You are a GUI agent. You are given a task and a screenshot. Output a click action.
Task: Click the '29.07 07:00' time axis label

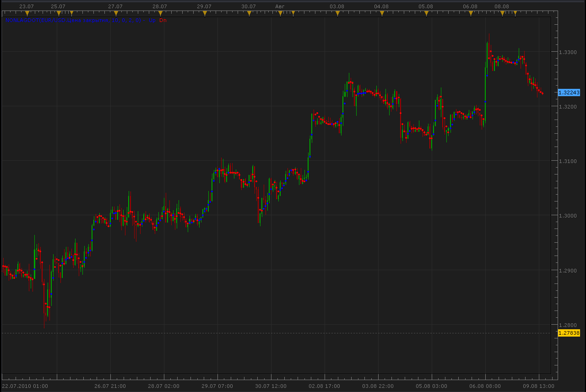[217, 386]
